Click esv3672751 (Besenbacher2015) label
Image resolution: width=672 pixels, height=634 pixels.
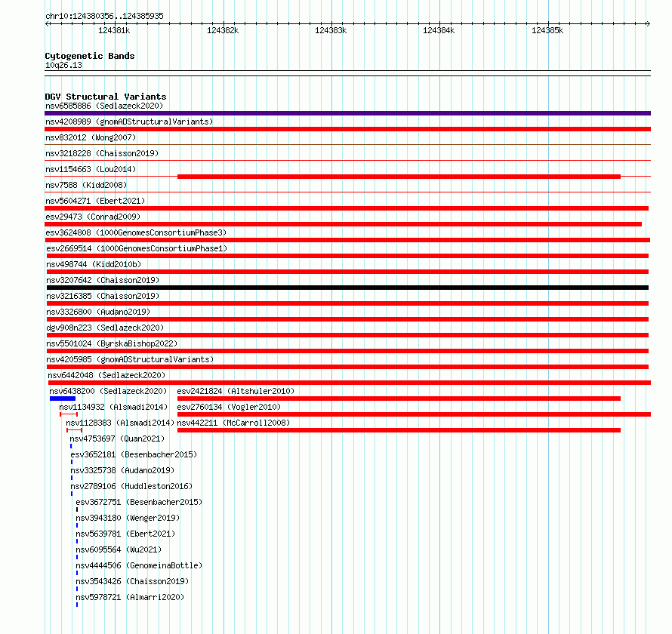pyautogui.click(x=139, y=502)
